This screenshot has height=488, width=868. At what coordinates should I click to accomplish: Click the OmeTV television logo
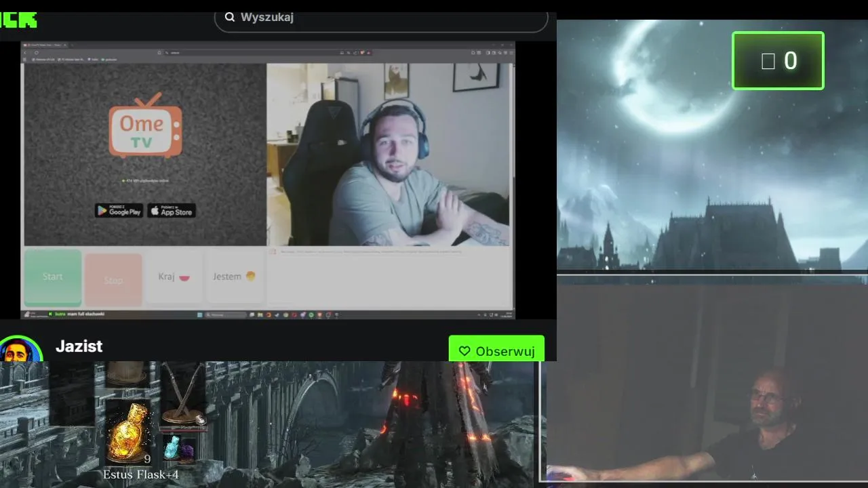pyautogui.click(x=145, y=125)
